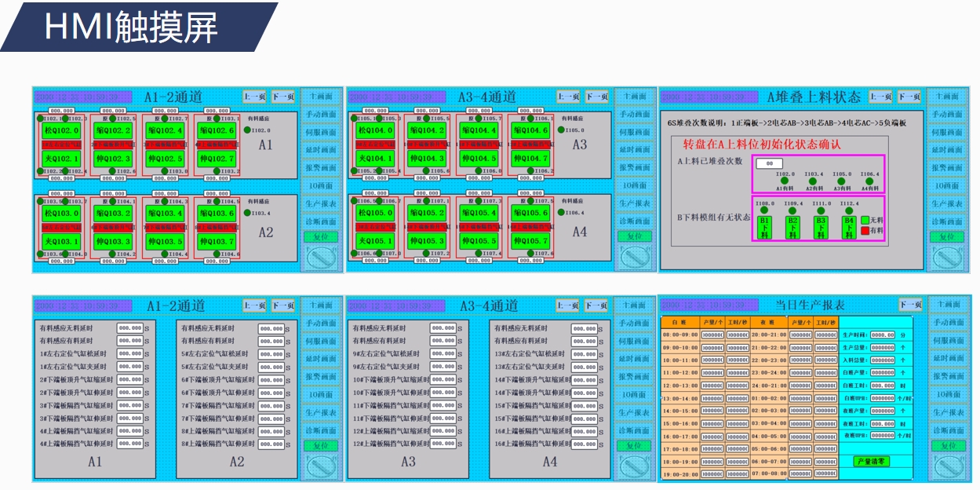The image size is (980, 490).
Task: Turn the rotary switch on A1-2通道 cylinder screen
Action: click(319, 258)
